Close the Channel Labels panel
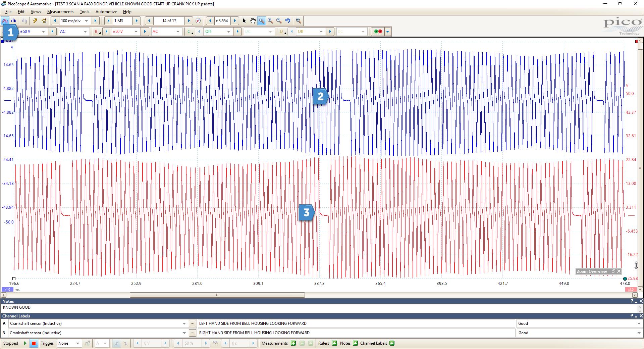 (x=641, y=316)
